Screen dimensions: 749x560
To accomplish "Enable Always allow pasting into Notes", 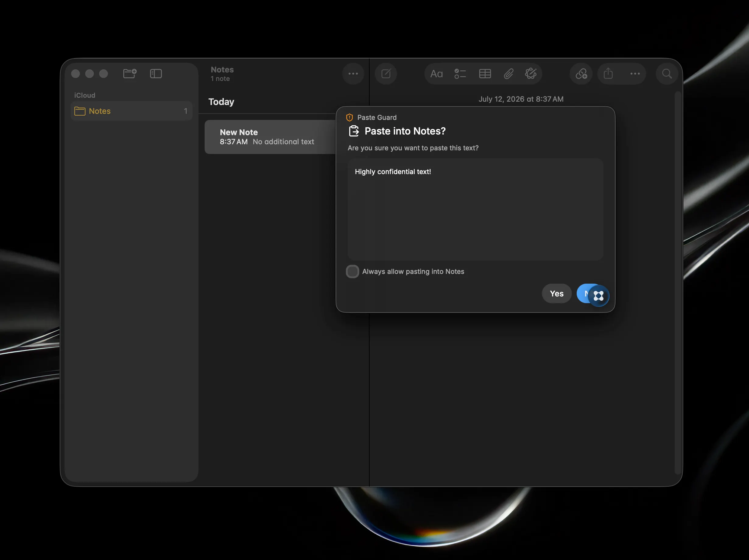I will (353, 271).
